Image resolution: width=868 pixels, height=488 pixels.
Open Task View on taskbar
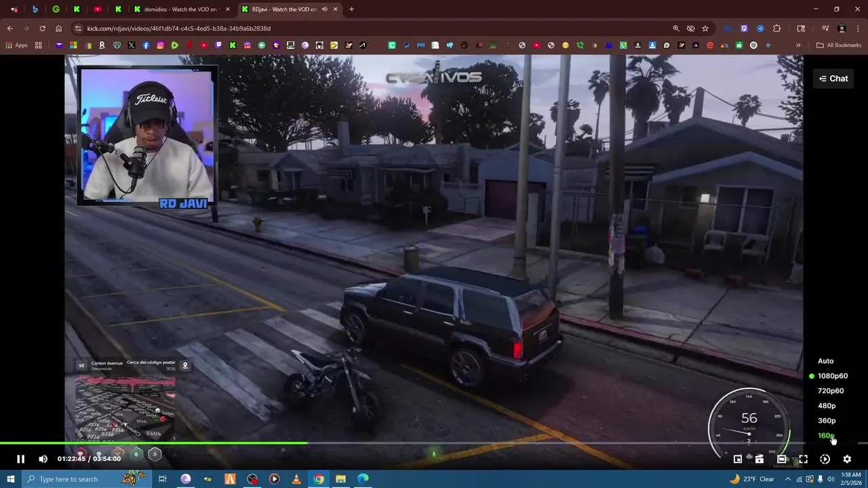[x=163, y=479]
